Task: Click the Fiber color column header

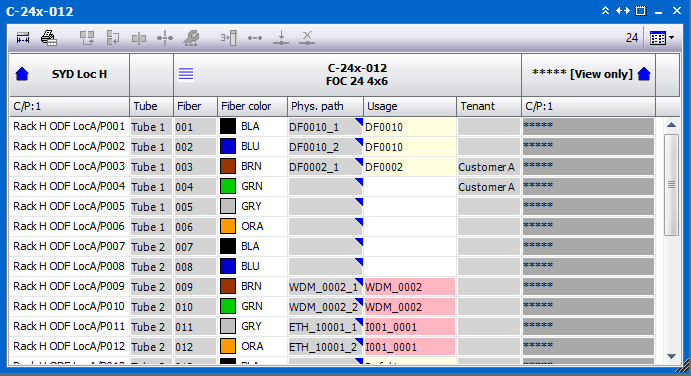Action: (x=252, y=106)
